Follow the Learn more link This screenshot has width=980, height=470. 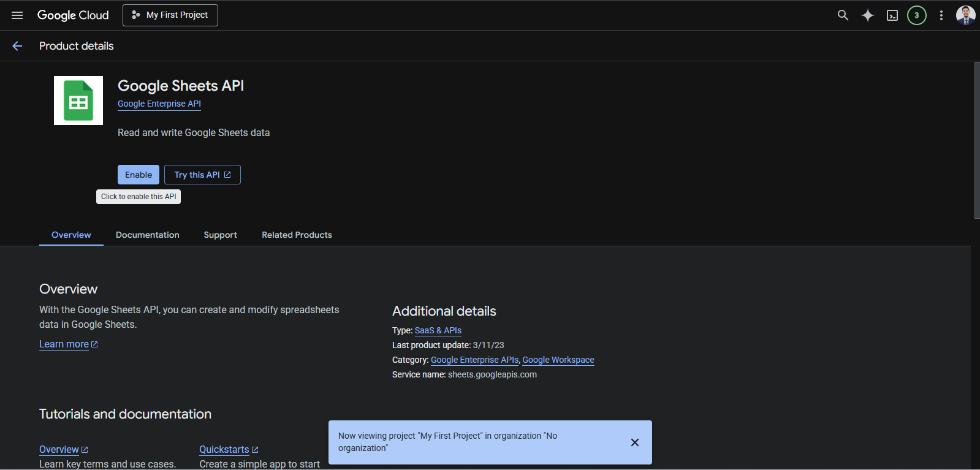(68, 344)
